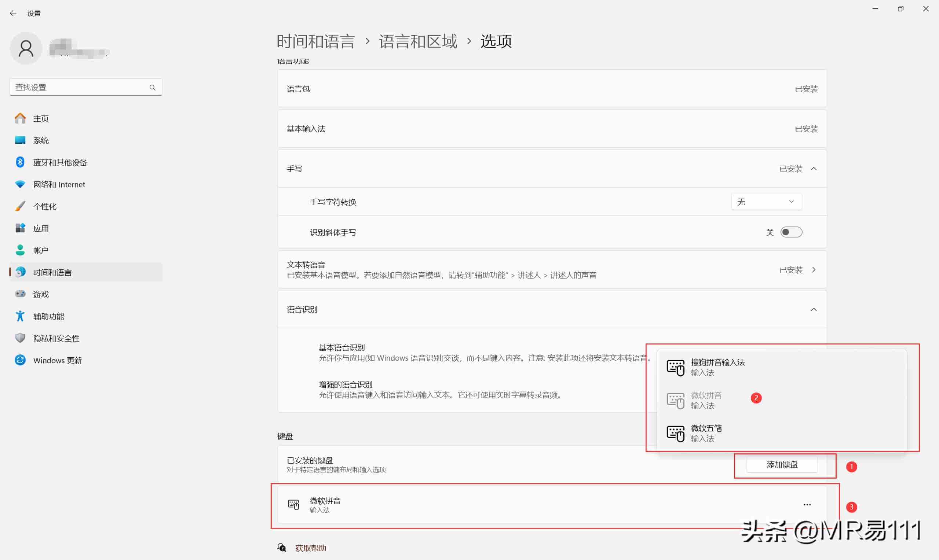
Task: Click 搜狗拼音输入法 keyboard icon in popup
Action: pos(675,368)
